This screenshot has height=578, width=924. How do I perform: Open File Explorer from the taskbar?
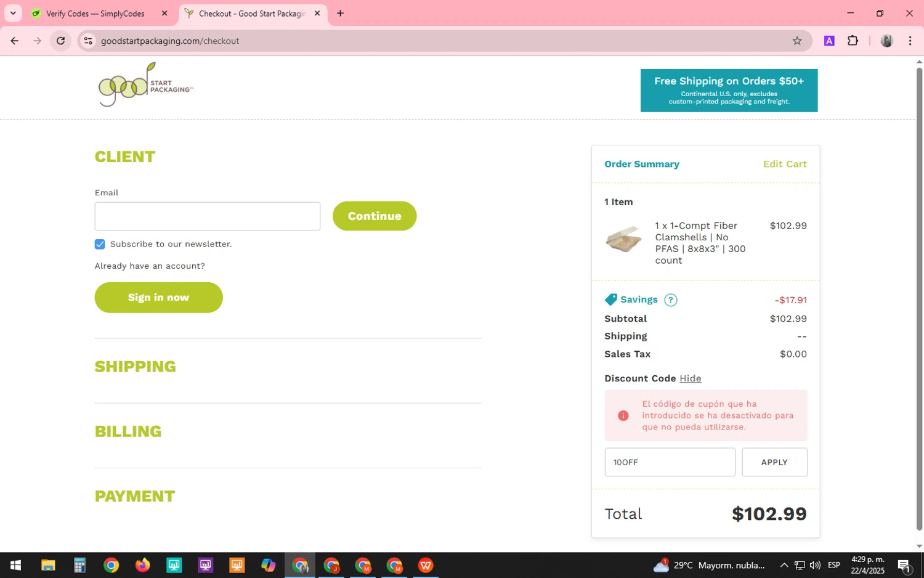[x=48, y=565]
